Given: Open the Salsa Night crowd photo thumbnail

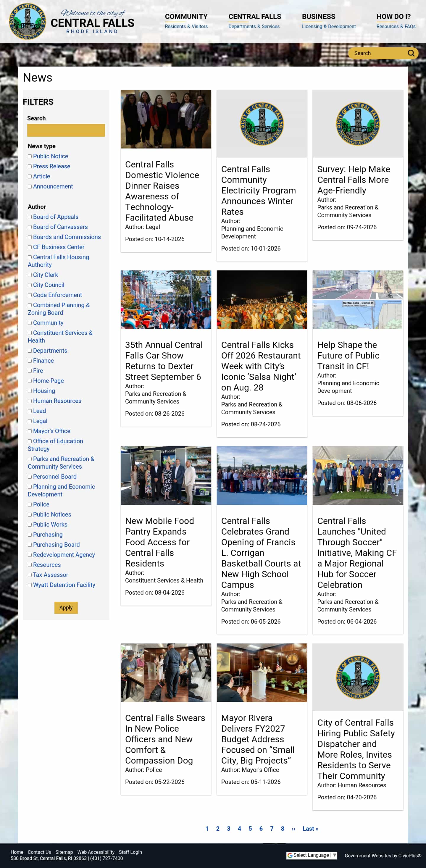Looking at the screenshot, I should 262,300.
